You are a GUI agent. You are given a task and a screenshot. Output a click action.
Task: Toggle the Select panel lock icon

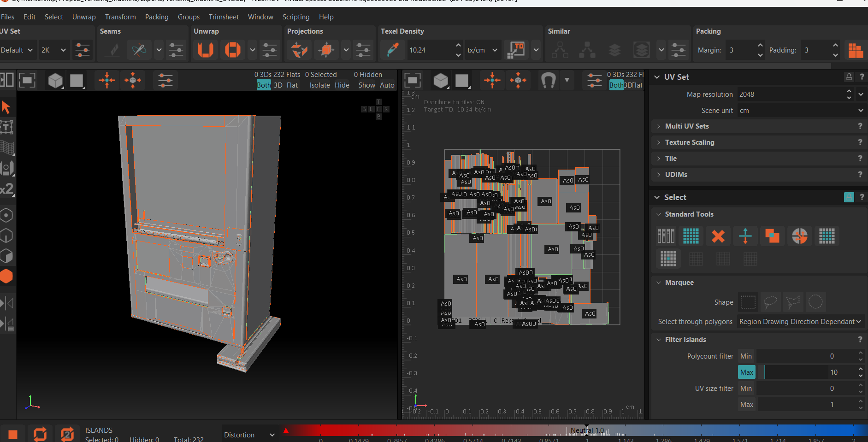pyautogui.click(x=849, y=197)
